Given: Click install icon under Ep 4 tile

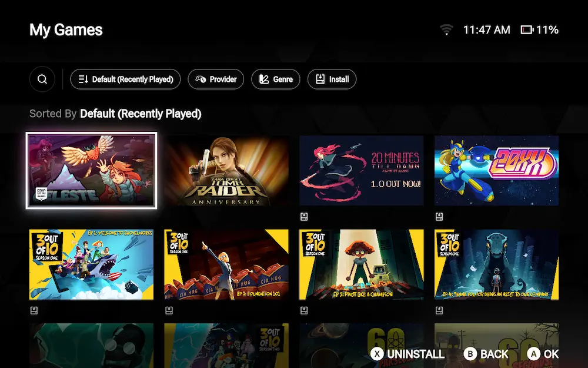Looking at the screenshot, I should (439, 310).
